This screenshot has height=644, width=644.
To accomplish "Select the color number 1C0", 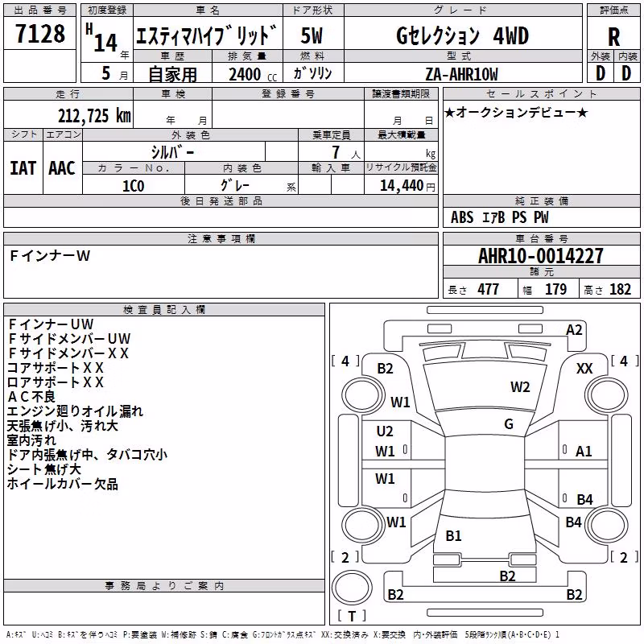I will coord(134,186).
